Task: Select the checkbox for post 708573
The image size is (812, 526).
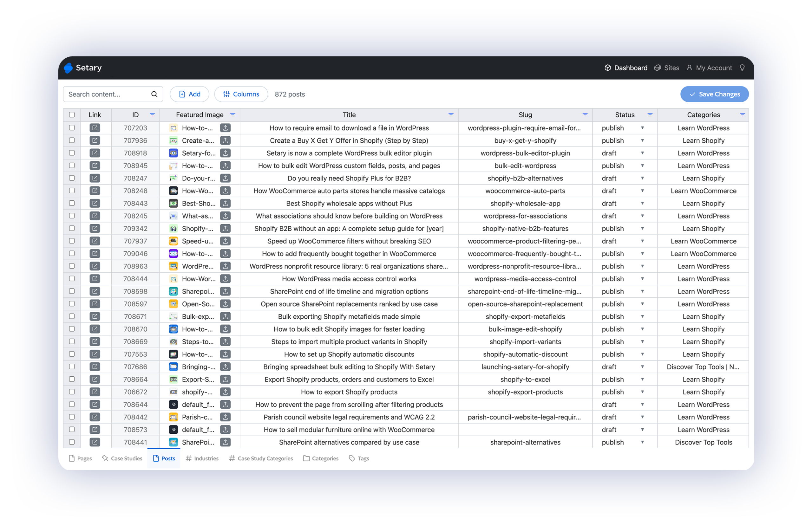Action: [72, 430]
